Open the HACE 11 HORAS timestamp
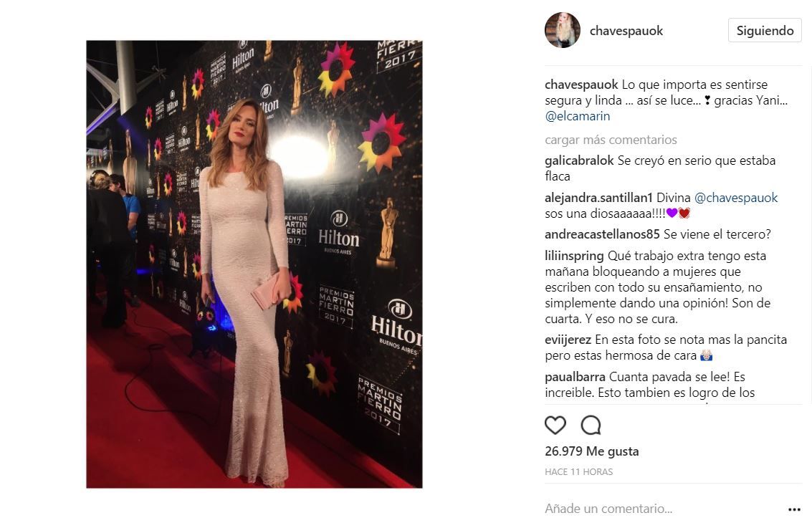 click(x=578, y=472)
